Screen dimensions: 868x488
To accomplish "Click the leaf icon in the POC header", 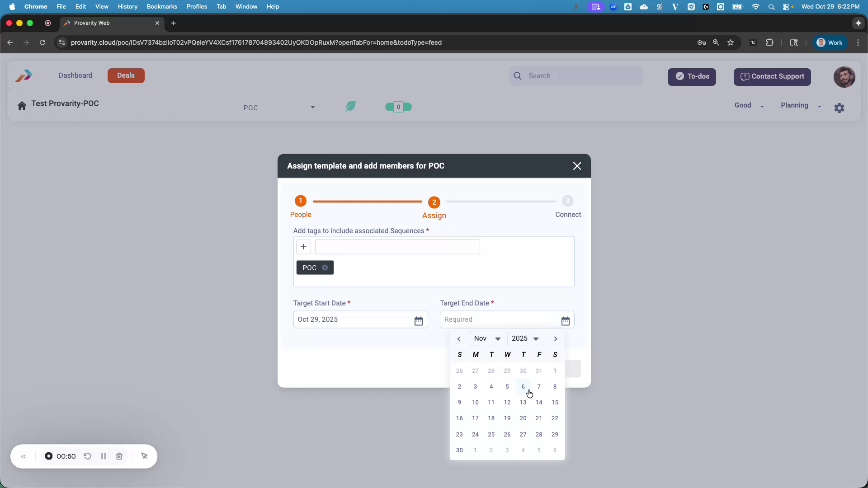I will [351, 106].
